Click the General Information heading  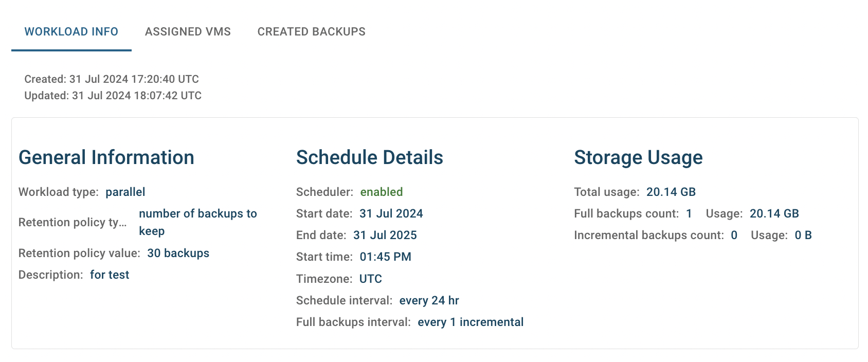pyautogui.click(x=106, y=157)
